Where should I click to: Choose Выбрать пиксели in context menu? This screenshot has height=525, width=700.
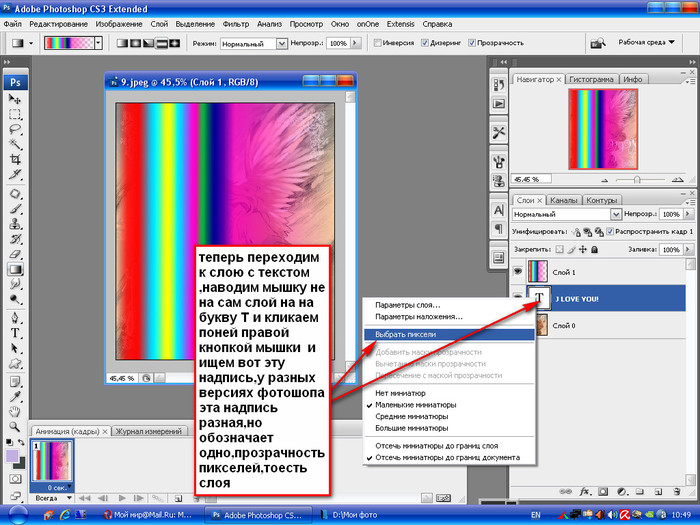pos(449,334)
